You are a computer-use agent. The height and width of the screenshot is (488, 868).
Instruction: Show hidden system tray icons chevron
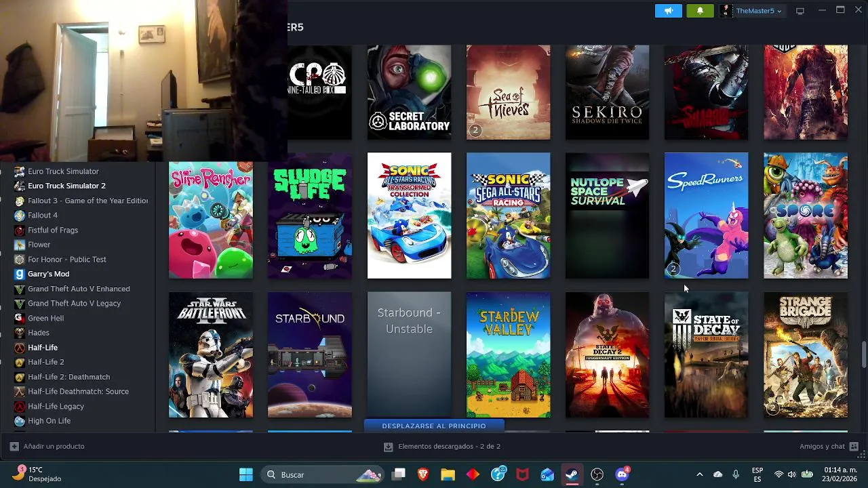699,474
